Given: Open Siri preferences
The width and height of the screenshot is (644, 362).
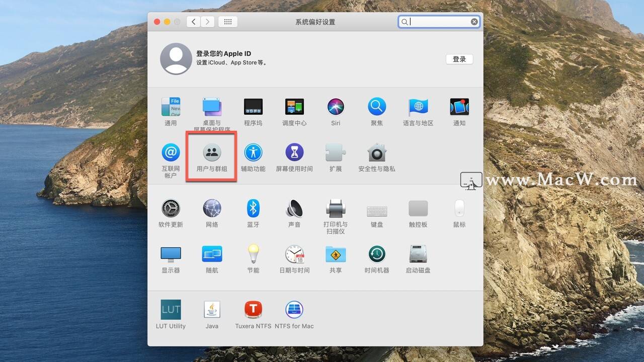Looking at the screenshot, I should (335, 107).
